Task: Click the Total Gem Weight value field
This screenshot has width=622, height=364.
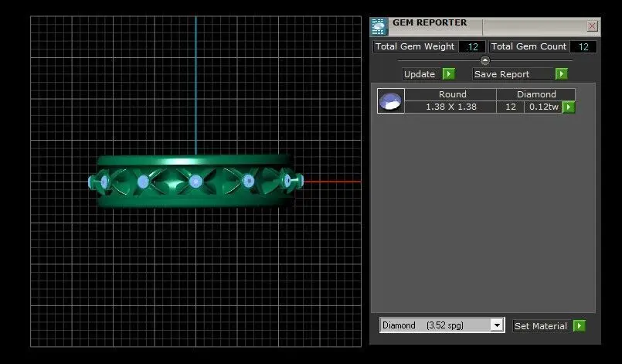Action: pos(472,47)
